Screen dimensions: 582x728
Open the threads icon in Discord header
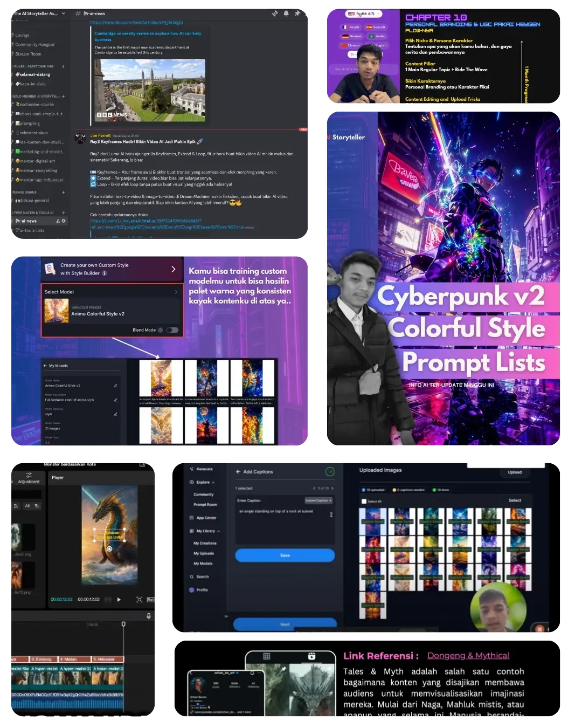point(275,13)
